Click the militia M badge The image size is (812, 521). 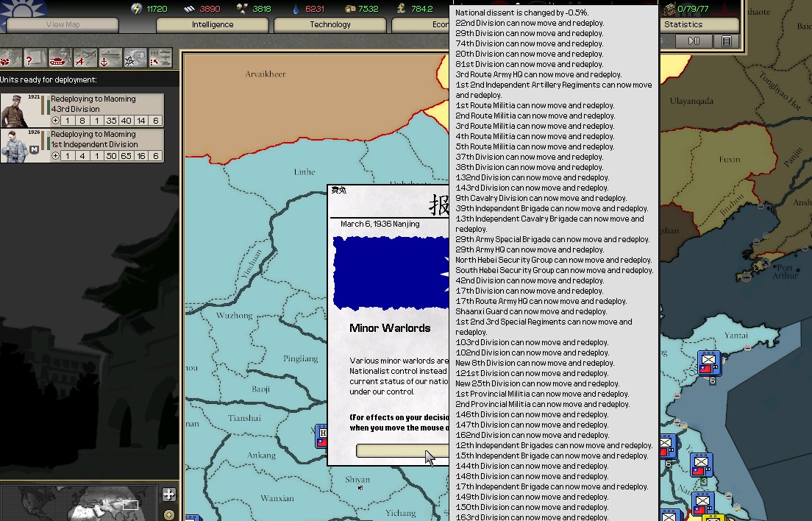(34, 149)
